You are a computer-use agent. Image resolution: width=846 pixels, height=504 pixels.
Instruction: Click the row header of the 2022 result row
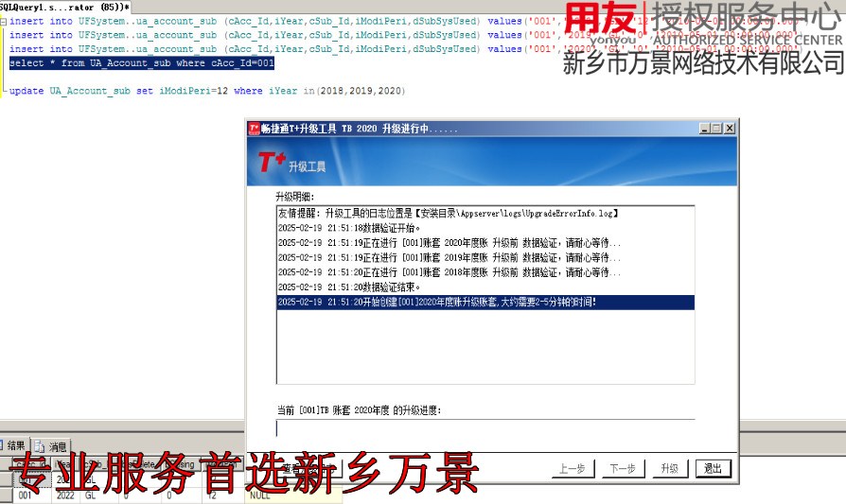(x=6, y=495)
